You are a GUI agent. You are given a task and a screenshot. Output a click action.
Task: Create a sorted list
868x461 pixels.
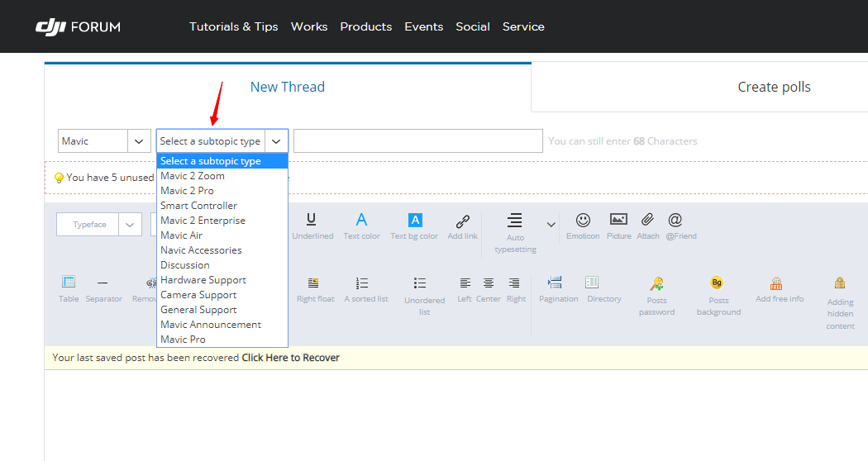click(x=362, y=283)
